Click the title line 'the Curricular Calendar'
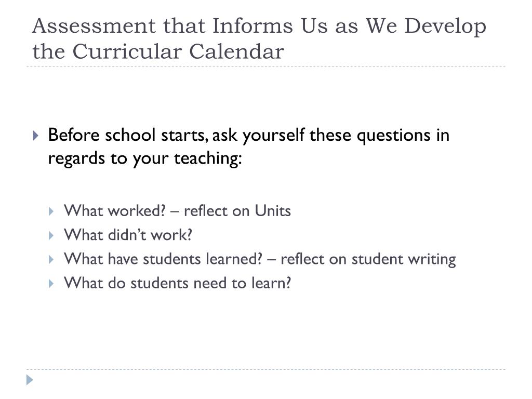This screenshot has width=532, height=399. [158, 51]
